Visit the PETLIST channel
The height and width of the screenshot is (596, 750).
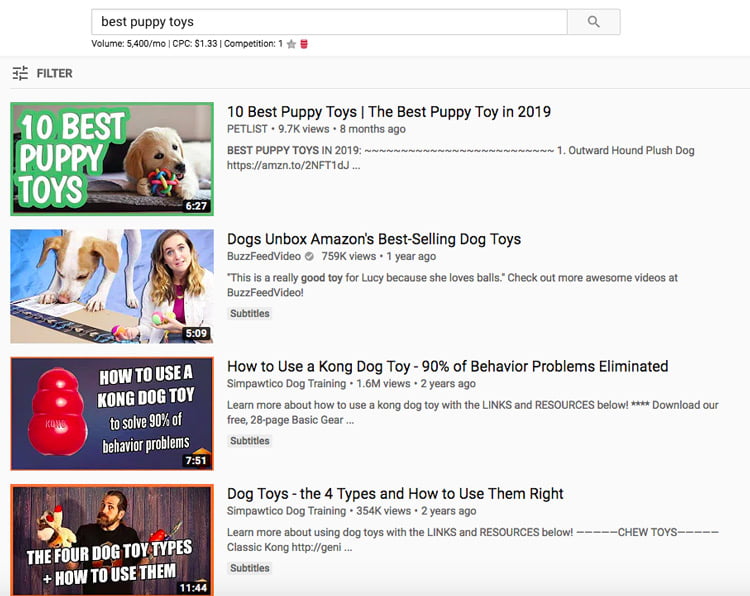pyautogui.click(x=247, y=129)
